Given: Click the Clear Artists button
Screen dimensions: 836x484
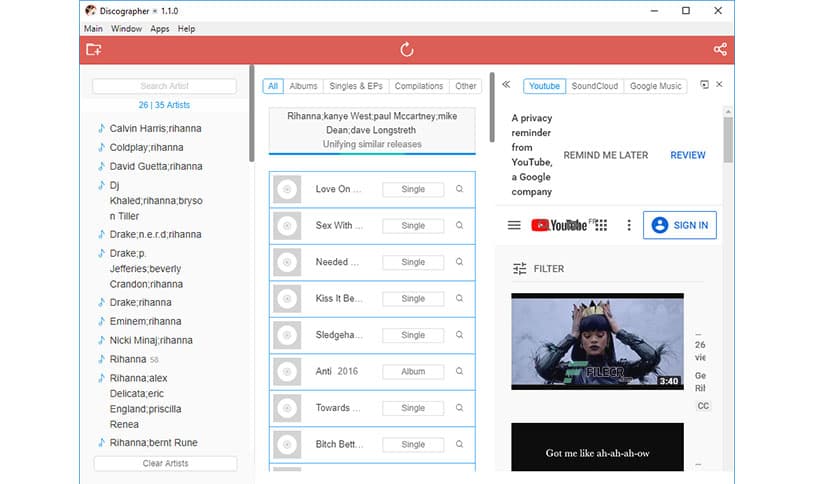Looking at the screenshot, I should point(165,463).
